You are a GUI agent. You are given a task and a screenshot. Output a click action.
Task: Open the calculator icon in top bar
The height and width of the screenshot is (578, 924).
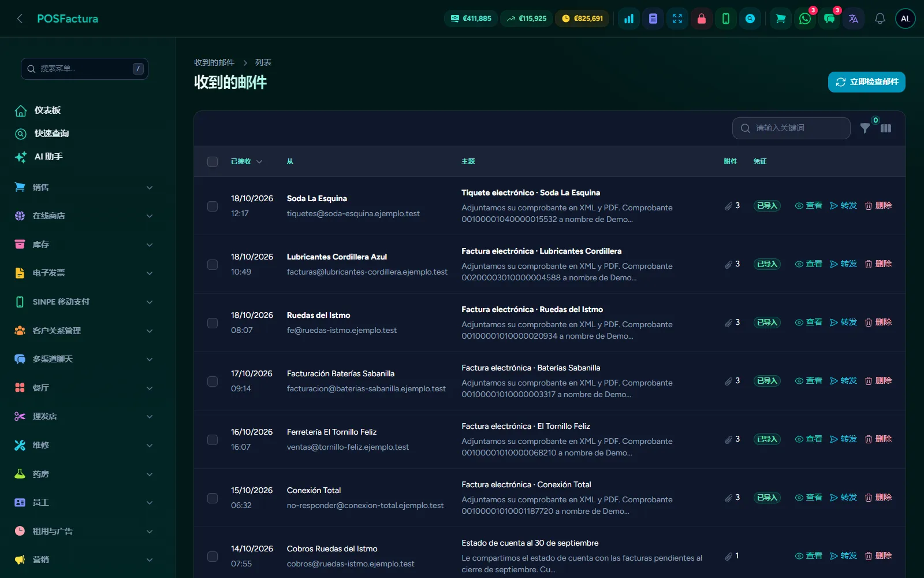click(653, 18)
